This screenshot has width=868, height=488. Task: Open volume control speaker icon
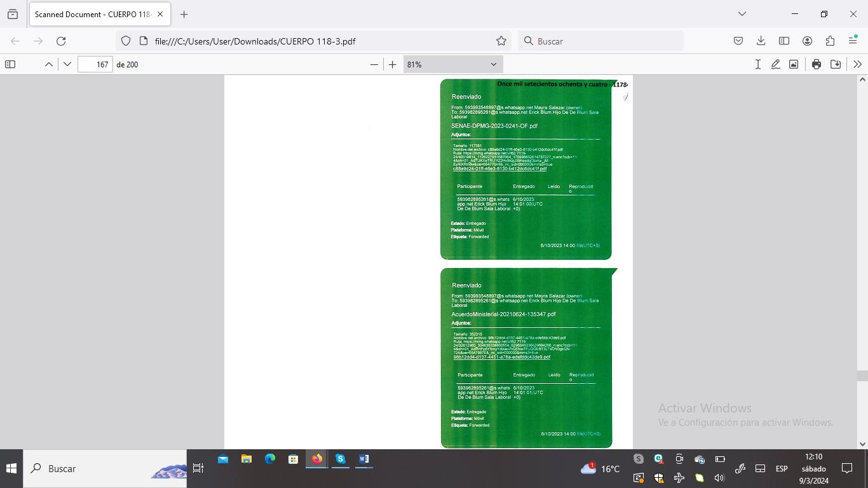click(719, 478)
